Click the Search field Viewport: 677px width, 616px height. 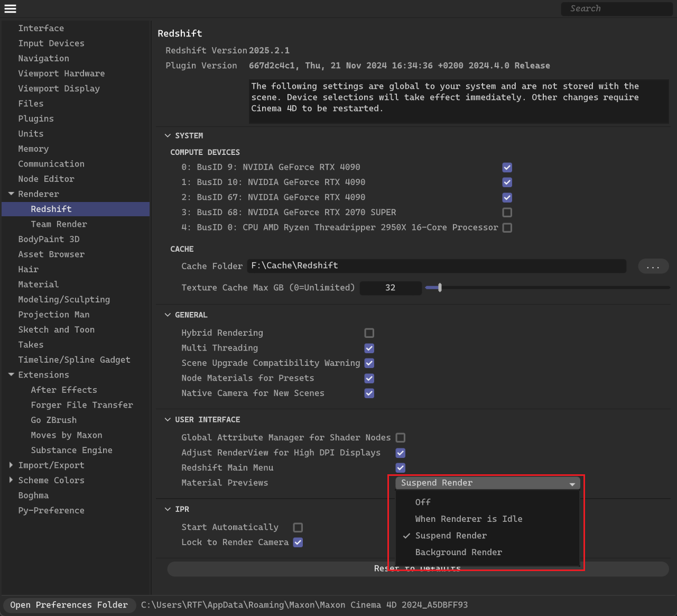[x=617, y=8]
